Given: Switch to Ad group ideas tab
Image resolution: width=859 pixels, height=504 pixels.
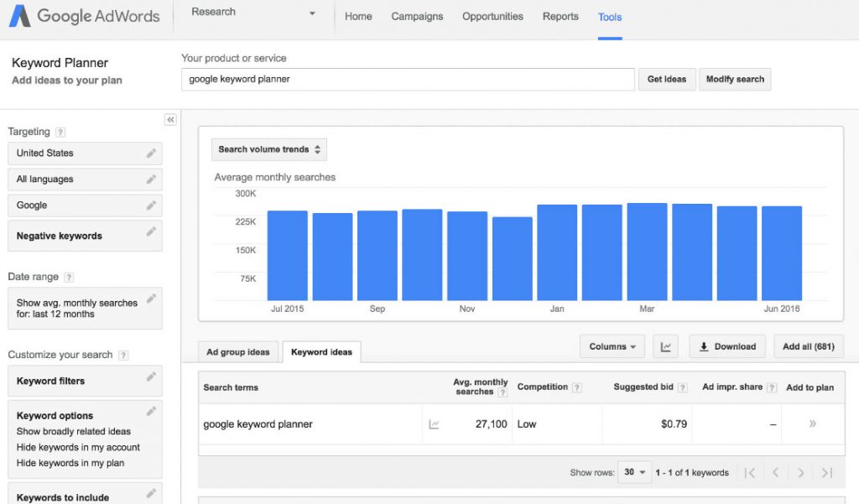Looking at the screenshot, I should point(237,352).
